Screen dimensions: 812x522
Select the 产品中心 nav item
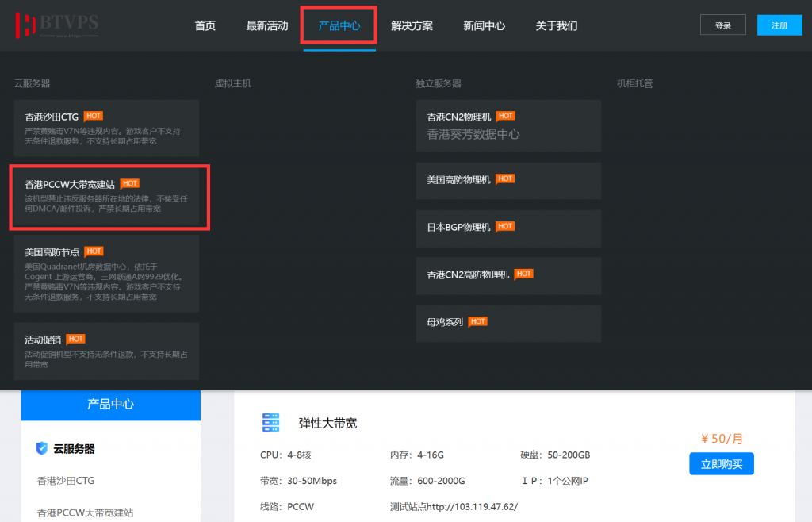339,26
